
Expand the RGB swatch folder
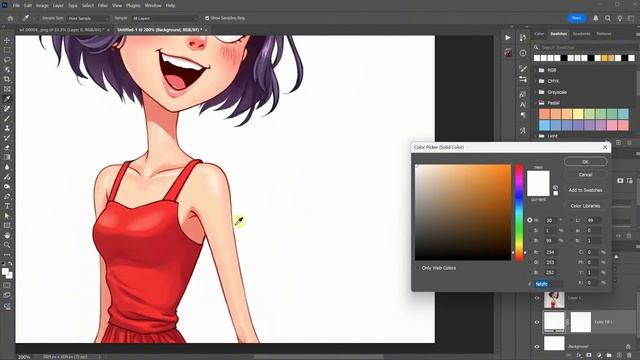tap(536, 70)
